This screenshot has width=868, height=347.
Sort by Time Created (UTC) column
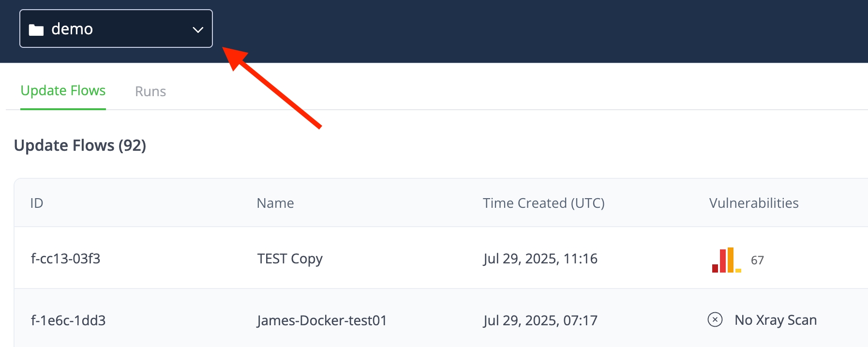click(543, 203)
